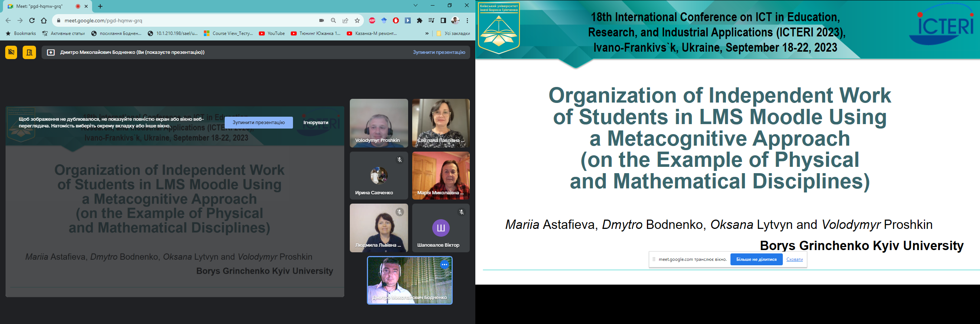Viewport: 980px width, 324px height.
Task: Open the tab search dropdown arrow
Action: (x=416, y=6)
